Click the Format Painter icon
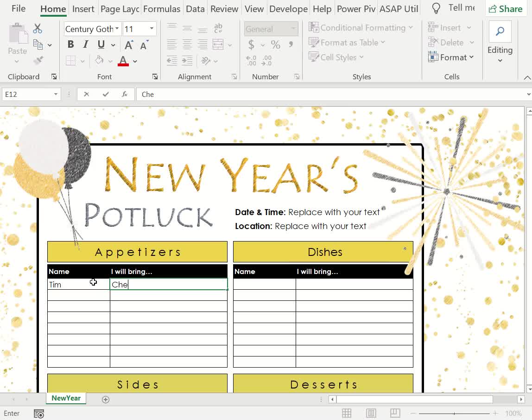 [38, 60]
